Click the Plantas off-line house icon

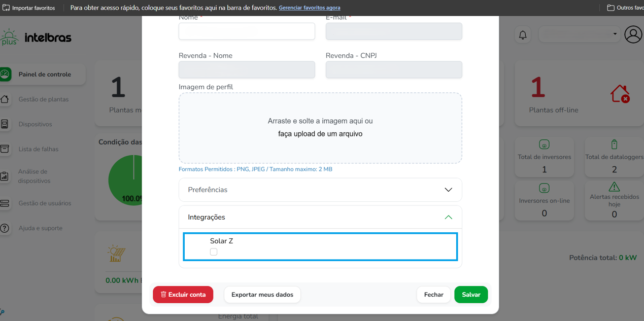pos(620,94)
